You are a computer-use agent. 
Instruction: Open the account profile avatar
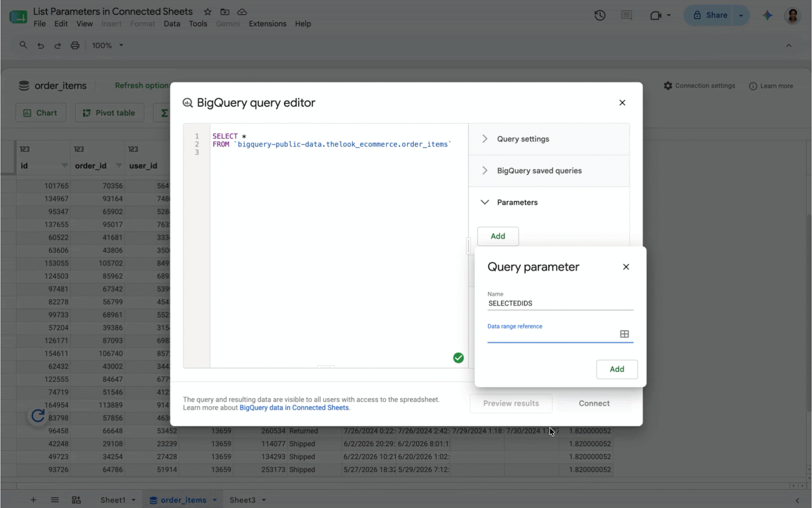coord(792,15)
